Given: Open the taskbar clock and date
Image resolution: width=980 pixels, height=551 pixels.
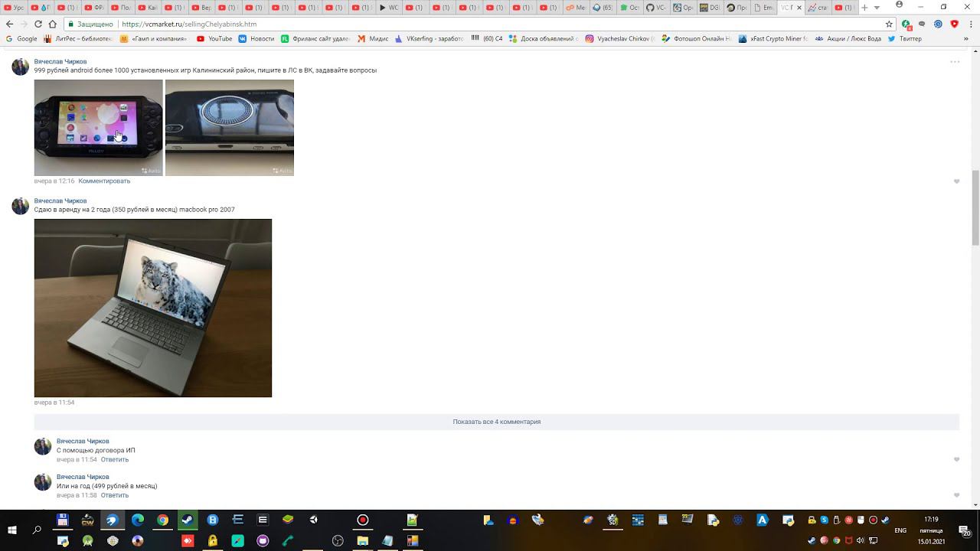Looking at the screenshot, I should pyautogui.click(x=931, y=530).
